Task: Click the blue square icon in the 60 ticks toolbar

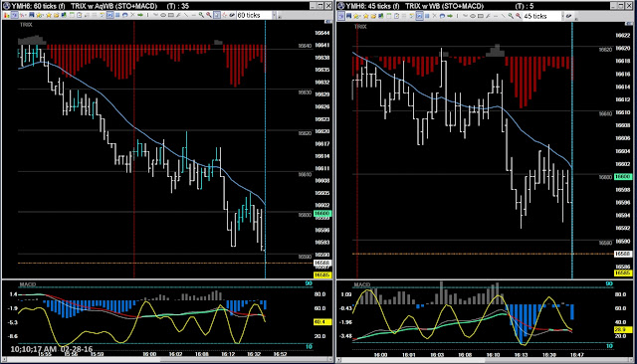Action: (117, 15)
